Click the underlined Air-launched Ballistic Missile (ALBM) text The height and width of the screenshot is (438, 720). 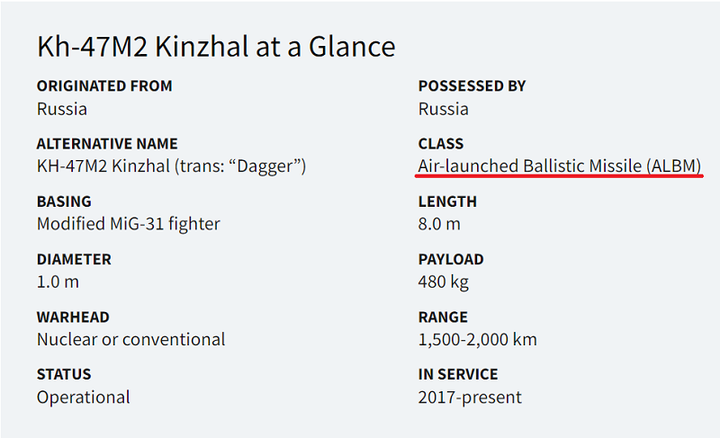coord(559,166)
